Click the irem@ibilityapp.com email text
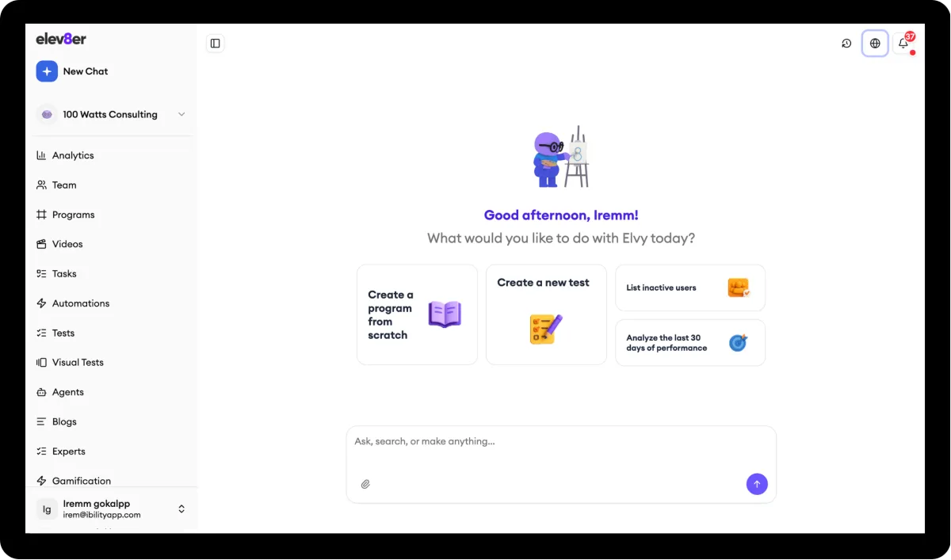The width and height of the screenshot is (951, 560). [x=102, y=515]
